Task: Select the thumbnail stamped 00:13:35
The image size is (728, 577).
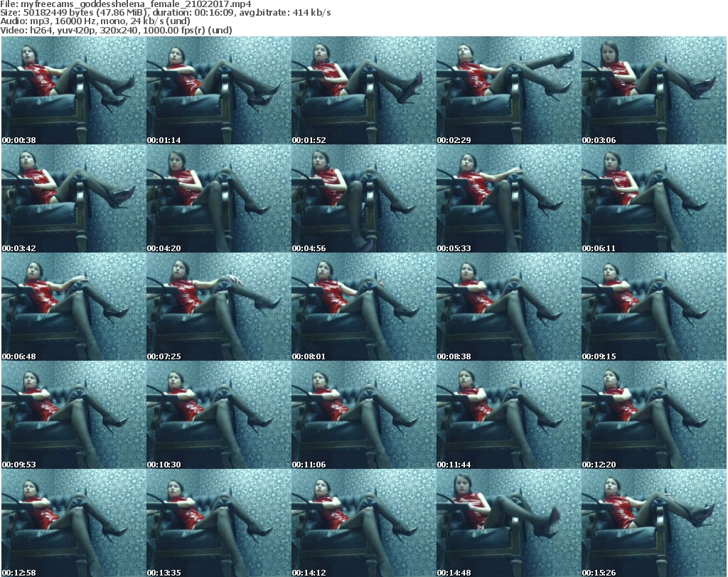Action: pos(219,523)
